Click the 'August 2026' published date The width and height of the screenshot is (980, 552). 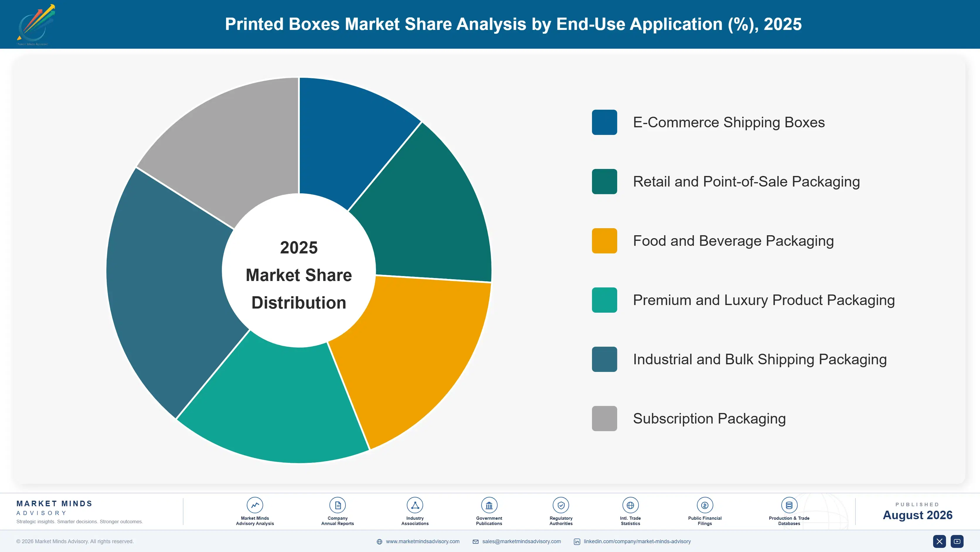(x=918, y=515)
